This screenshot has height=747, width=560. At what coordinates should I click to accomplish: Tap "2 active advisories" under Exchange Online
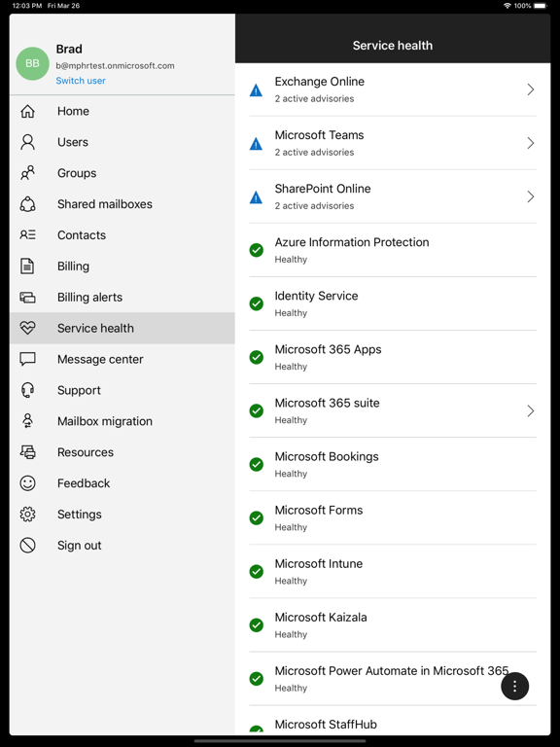pyautogui.click(x=314, y=98)
